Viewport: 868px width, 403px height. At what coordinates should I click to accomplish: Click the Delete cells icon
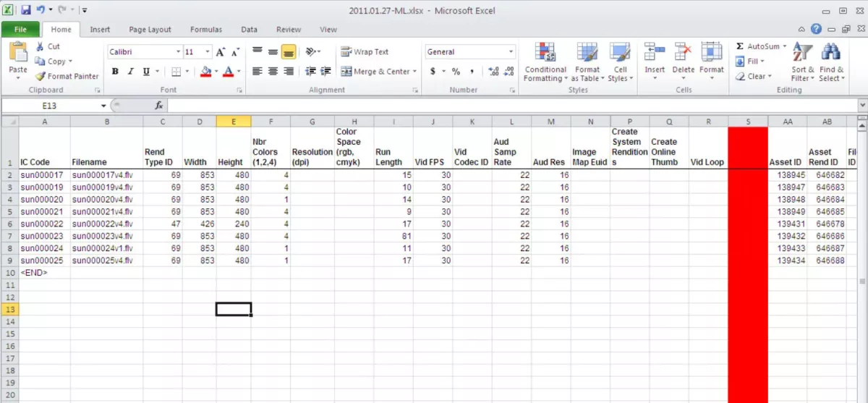(684, 53)
